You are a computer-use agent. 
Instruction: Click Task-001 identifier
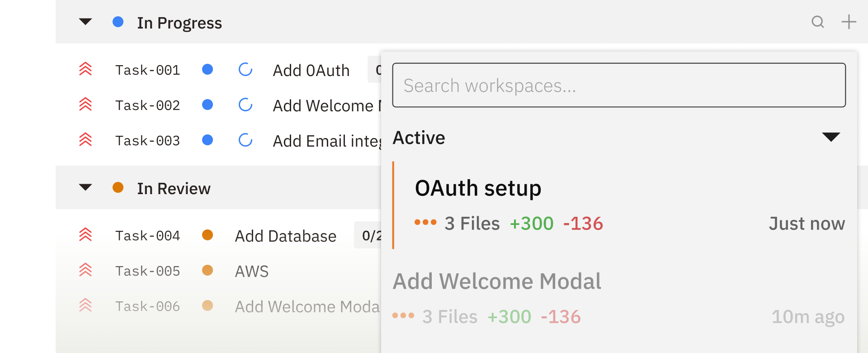tap(147, 70)
